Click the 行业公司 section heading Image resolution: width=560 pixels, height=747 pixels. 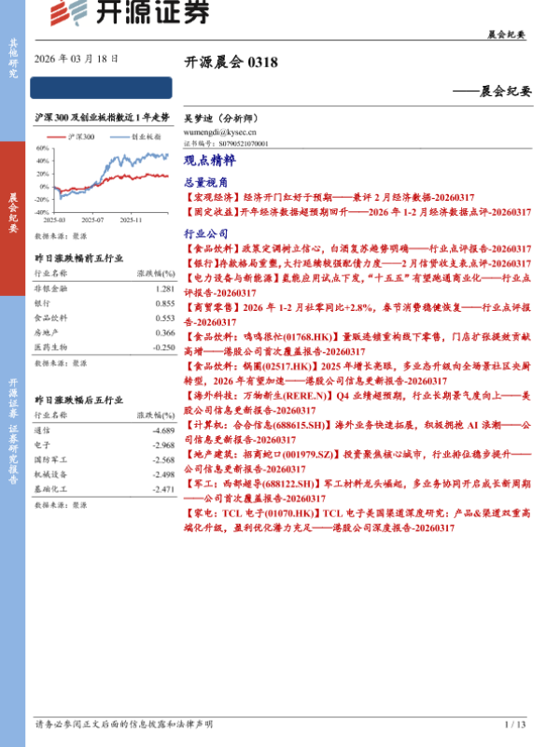(x=206, y=233)
